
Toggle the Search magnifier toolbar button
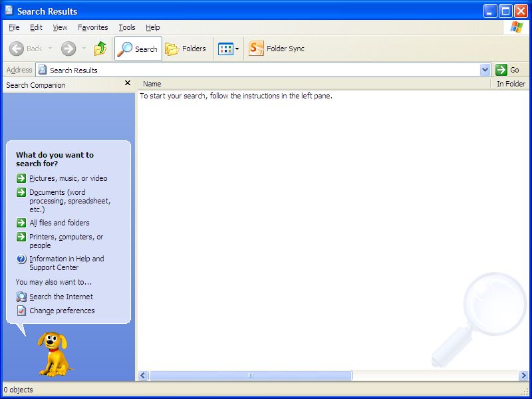[x=138, y=49]
